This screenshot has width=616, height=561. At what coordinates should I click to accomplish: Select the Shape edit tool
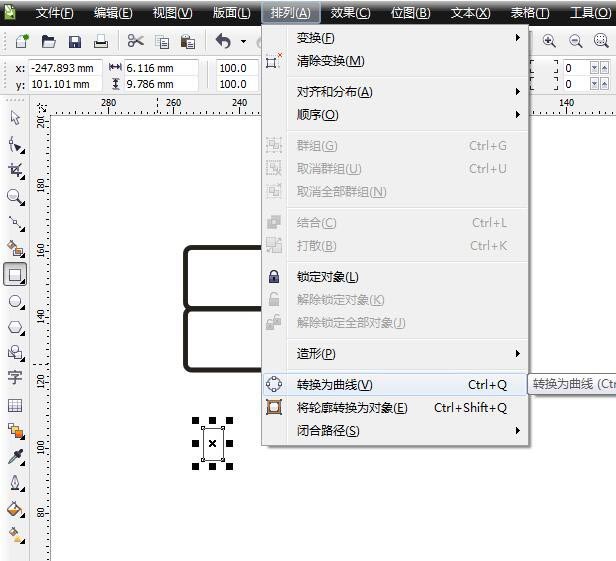tap(16, 145)
